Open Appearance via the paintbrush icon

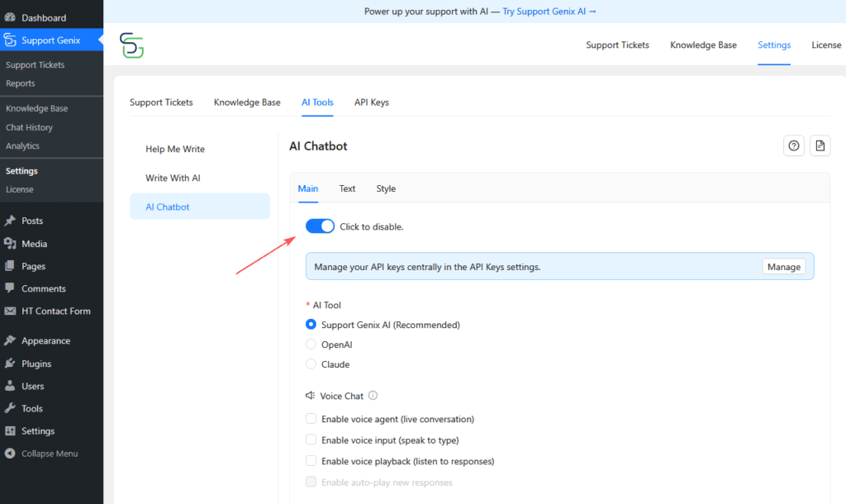(10, 340)
